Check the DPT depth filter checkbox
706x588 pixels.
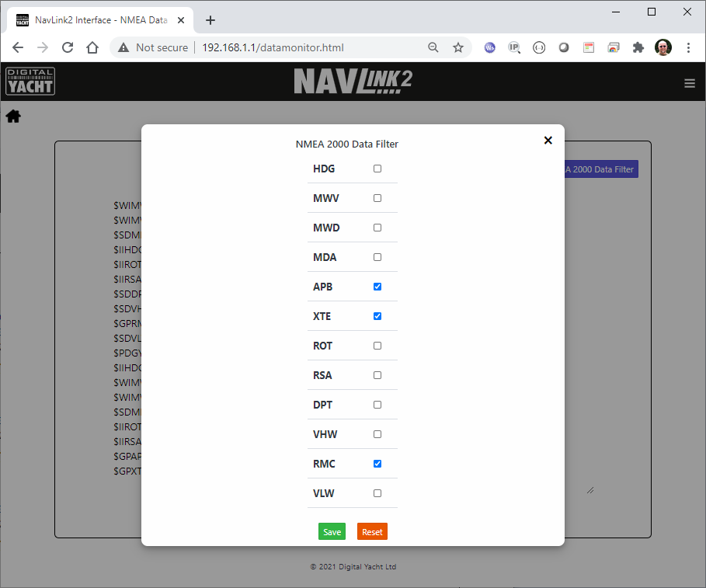click(x=377, y=405)
